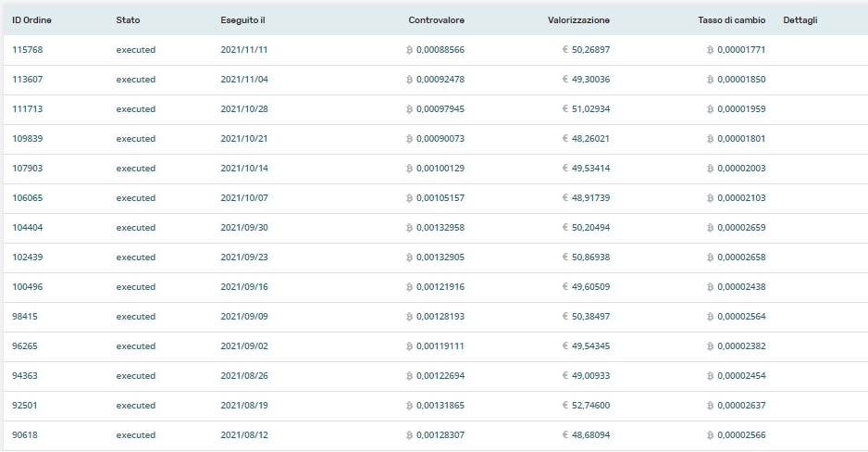Click the Bitcoin icon beside 0,00100129
868x452 pixels.
click(x=409, y=169)
